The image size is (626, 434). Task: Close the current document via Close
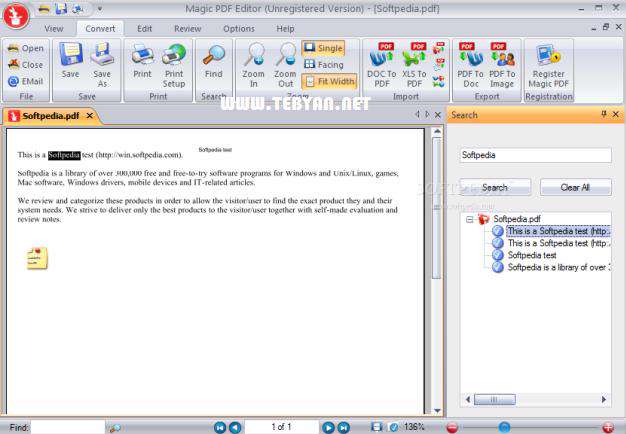click(26, 65)
